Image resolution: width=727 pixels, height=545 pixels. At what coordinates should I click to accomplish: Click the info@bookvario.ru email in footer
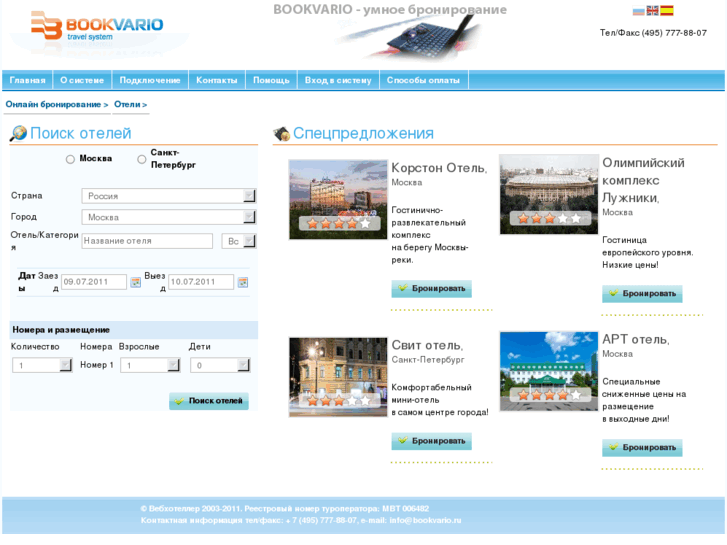point(425,520)
